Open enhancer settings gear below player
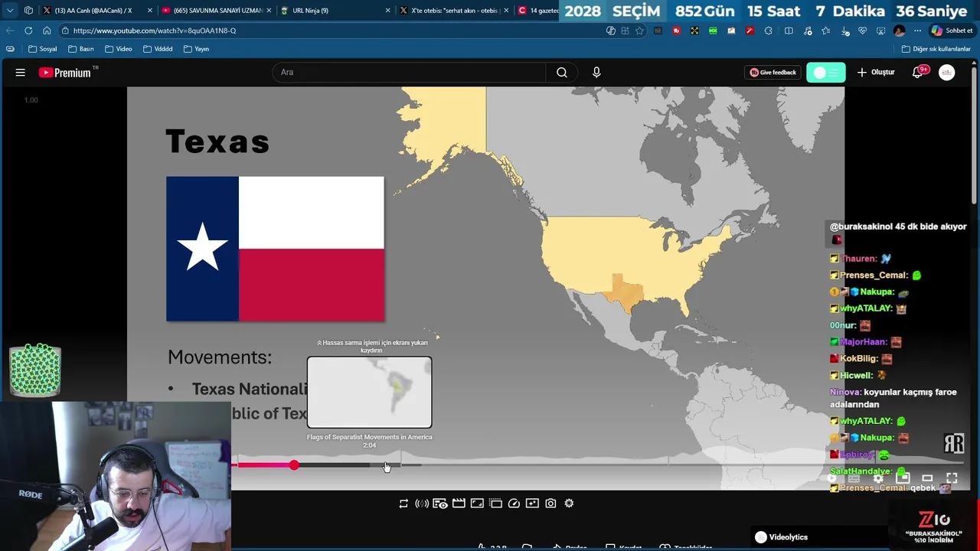Screen dimensions: 980x551 pyautogui.click(x=569, y=504)
